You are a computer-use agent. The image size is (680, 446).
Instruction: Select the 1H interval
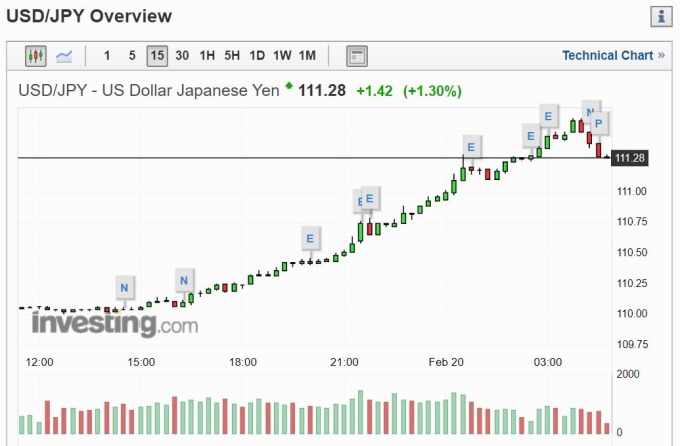click(207, 56)
